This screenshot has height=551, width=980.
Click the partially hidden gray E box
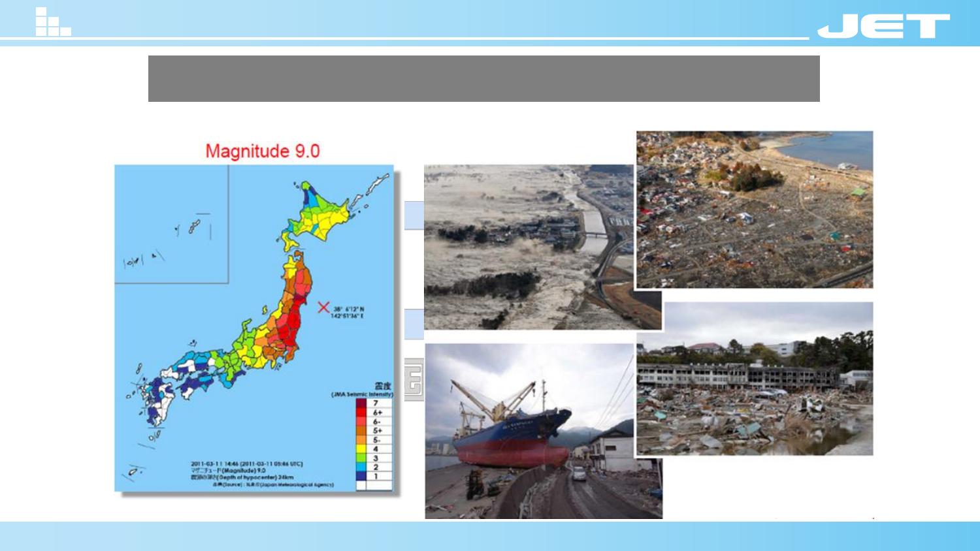tap(414, 379)
